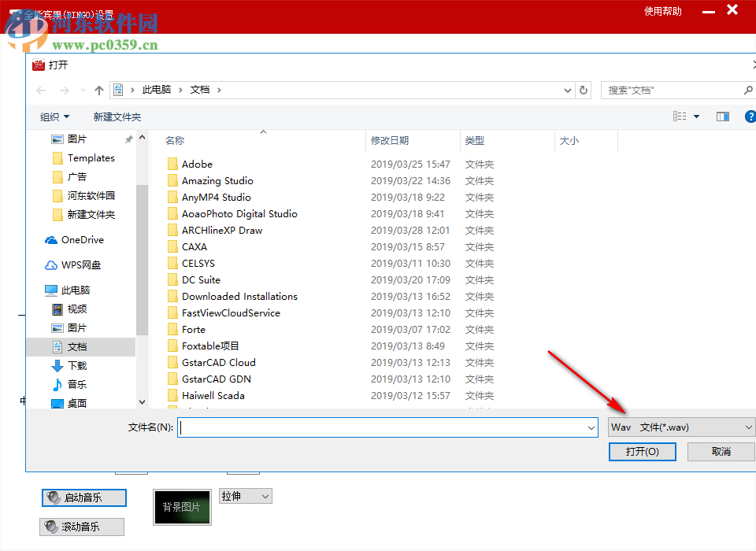Change view layout icon
756x551 pixels.
tap(680, 116)
